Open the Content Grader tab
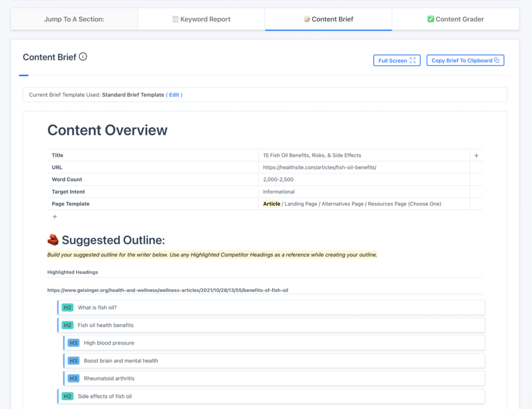Image resolution: width=532 pixels, height=409 pixels. (x=456, y=19)
